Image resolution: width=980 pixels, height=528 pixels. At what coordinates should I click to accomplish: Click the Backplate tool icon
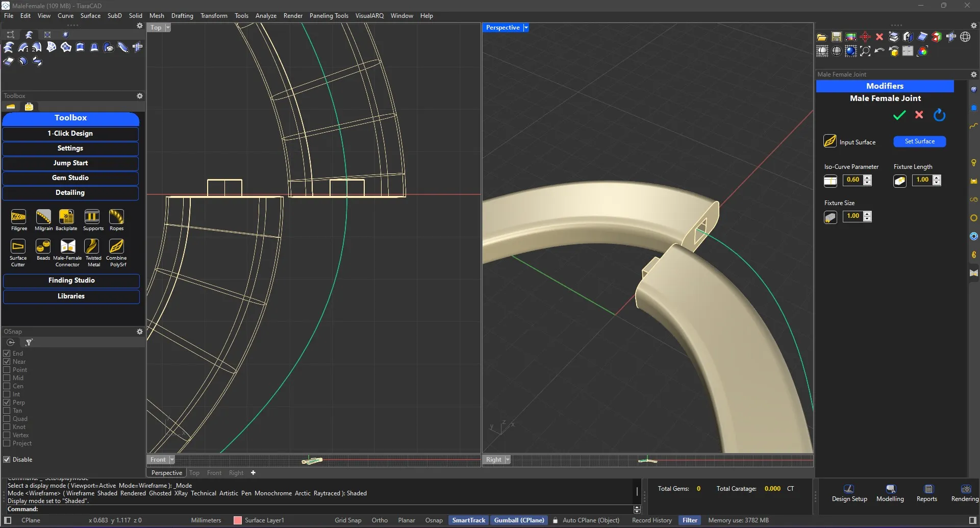click(66, 217)
